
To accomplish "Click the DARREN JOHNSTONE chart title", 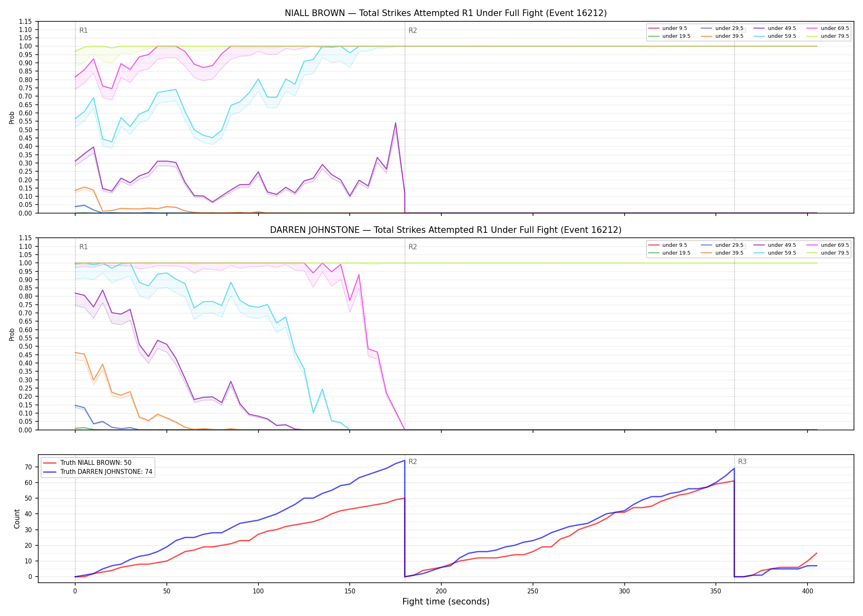I will click(445, 230).
